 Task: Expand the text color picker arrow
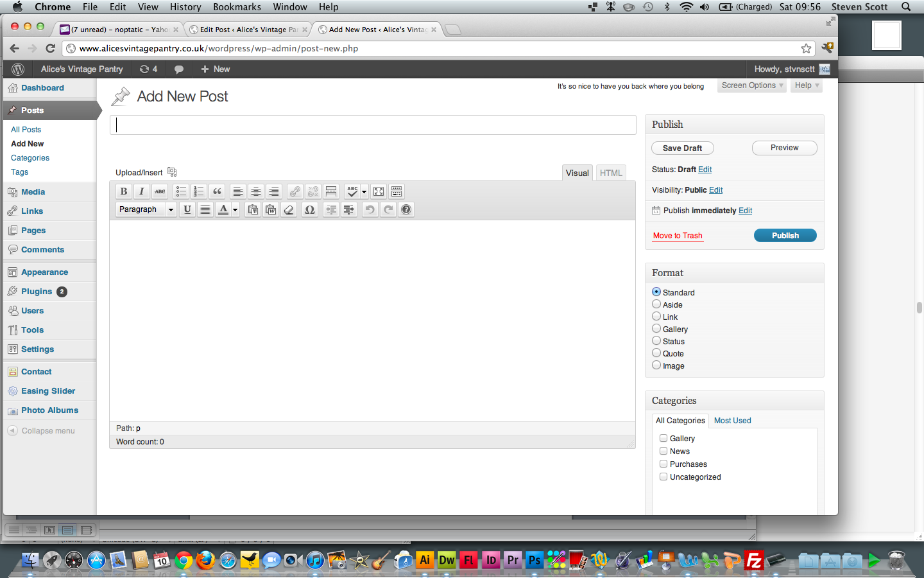pyautogui.click(x=235, y=209)
